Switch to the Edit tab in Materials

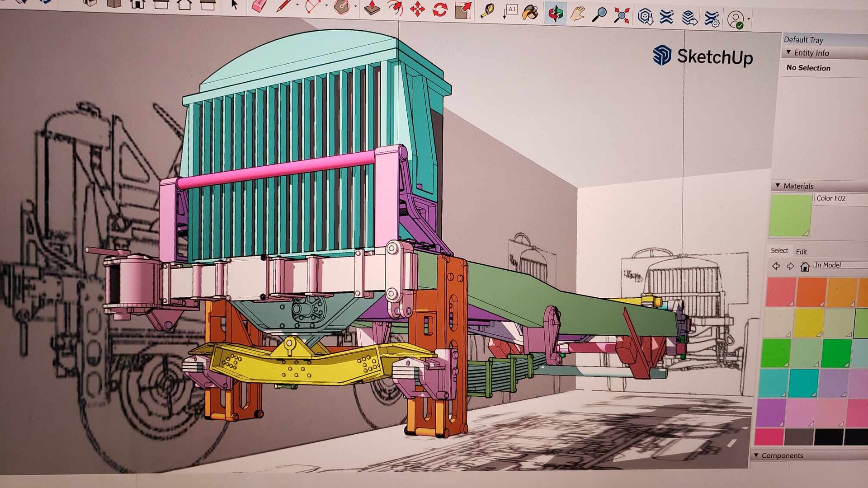tap(802, 252)
